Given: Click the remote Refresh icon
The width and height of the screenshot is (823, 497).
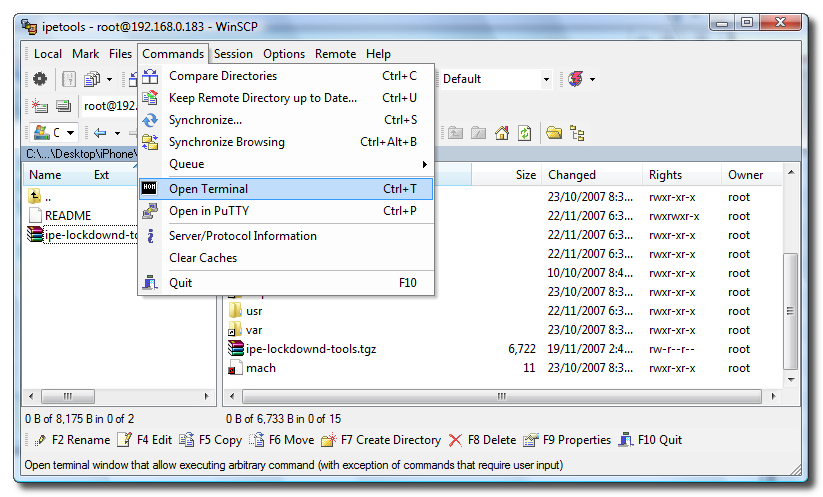Looking at the screenshot, I should 524,133.
